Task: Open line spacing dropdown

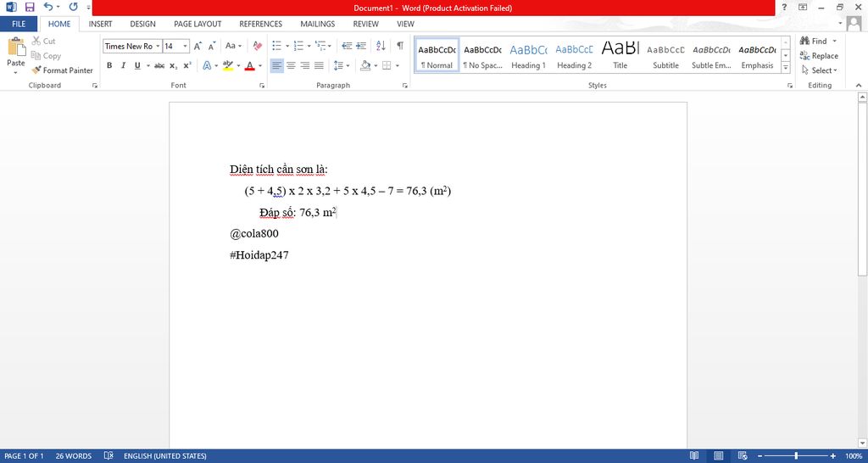Action: (x=342, y=65)
